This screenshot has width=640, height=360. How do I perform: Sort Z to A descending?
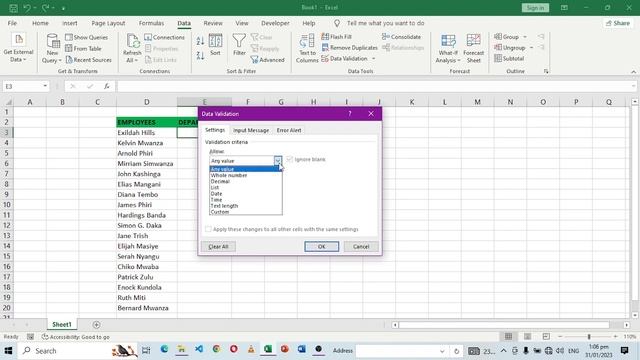point(200,56)
